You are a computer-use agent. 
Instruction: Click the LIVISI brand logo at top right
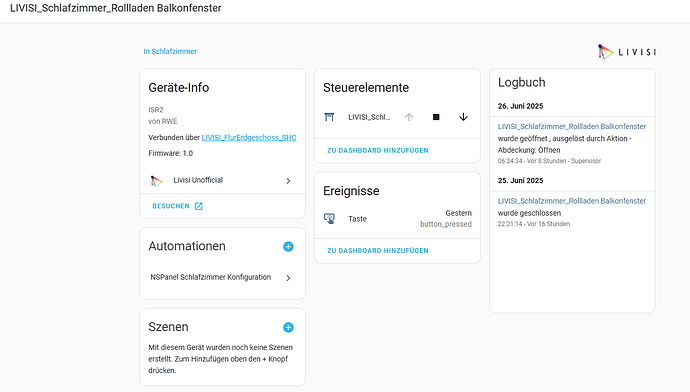[x=627, y=52]
